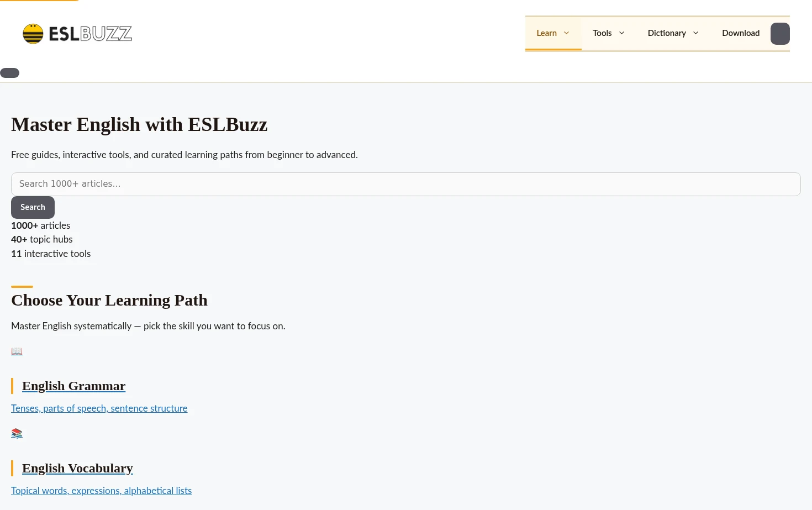812x510 pixels.
Task: Open the English Vocabulary link
Action: pos(77,468)
